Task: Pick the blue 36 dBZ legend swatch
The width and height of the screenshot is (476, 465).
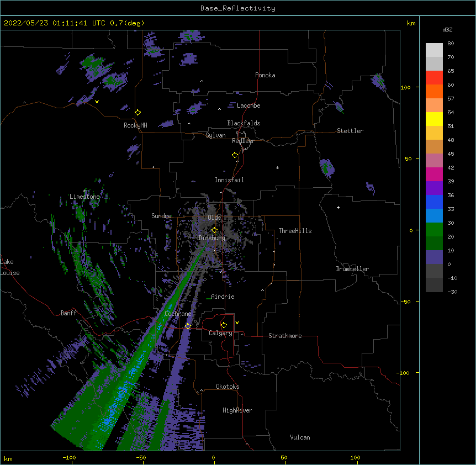Action: [x=434, y=202]
